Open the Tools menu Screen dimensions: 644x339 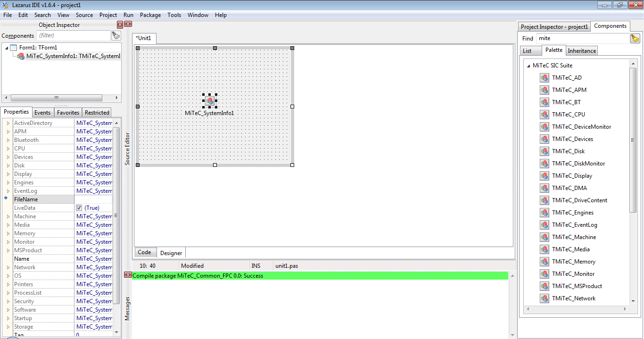click(x=174, y=15)
